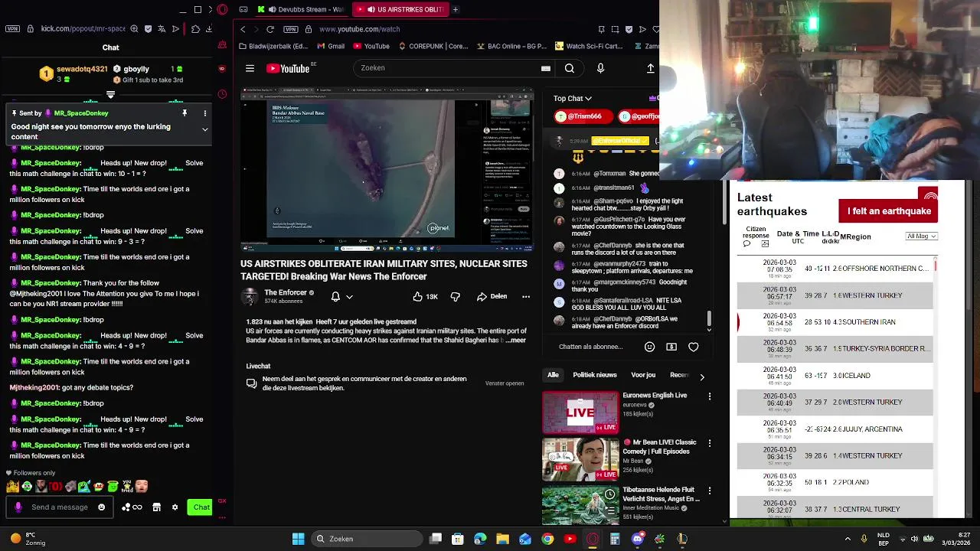
Task: Focus the Kick Send a message field
Action: point(59,507)
